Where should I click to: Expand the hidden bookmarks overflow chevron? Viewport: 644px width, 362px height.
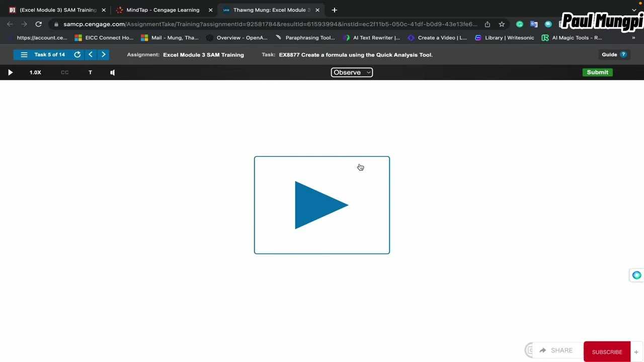[634, 38]
